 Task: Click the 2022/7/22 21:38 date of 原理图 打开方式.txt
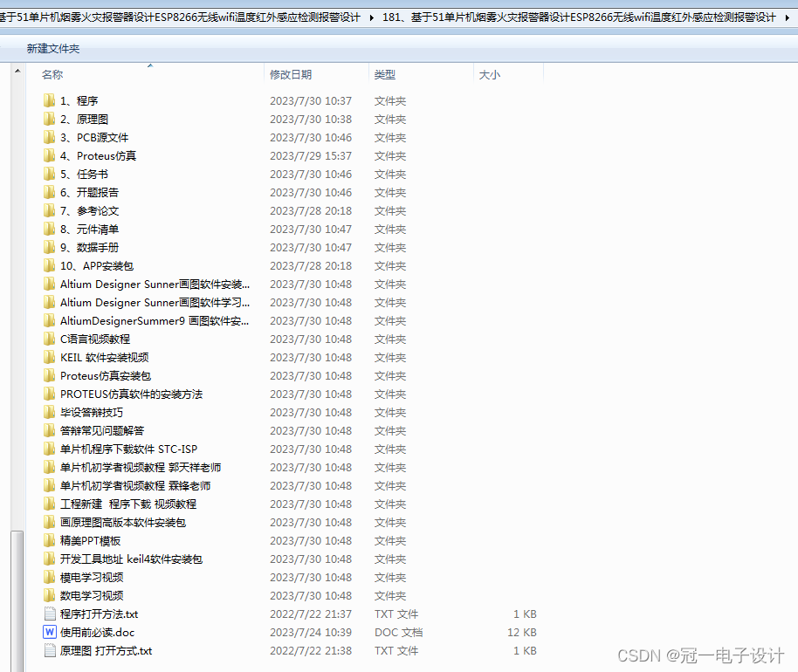click(311, 651)
